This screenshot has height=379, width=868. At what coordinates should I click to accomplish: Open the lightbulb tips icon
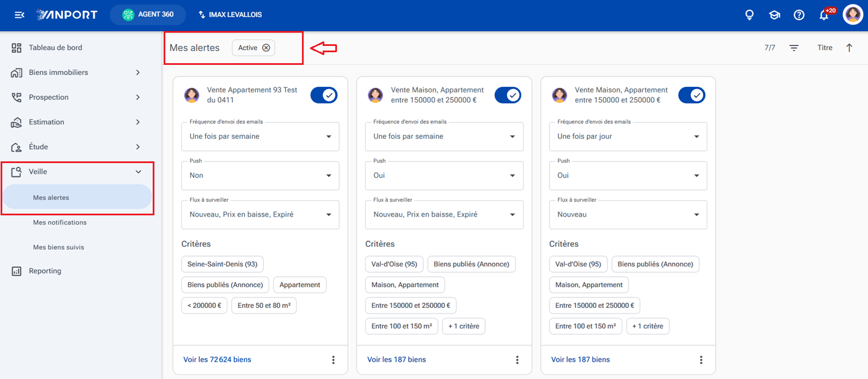point(749,15)
